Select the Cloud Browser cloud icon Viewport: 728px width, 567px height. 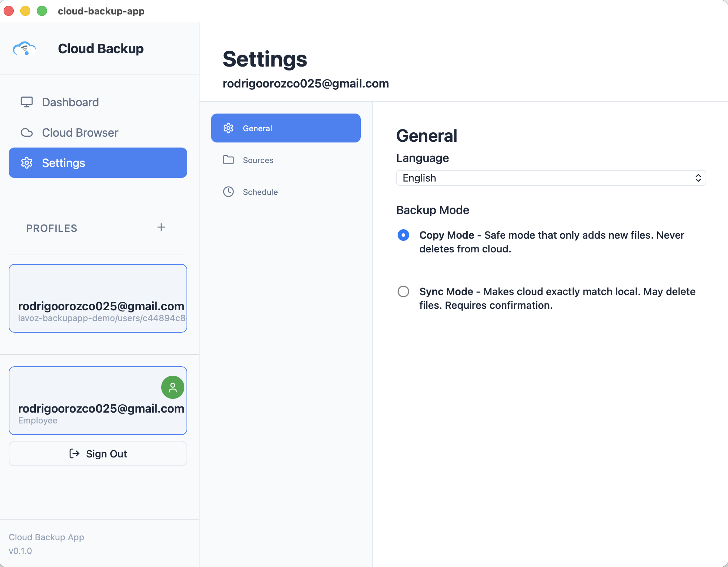pos(27,132)
